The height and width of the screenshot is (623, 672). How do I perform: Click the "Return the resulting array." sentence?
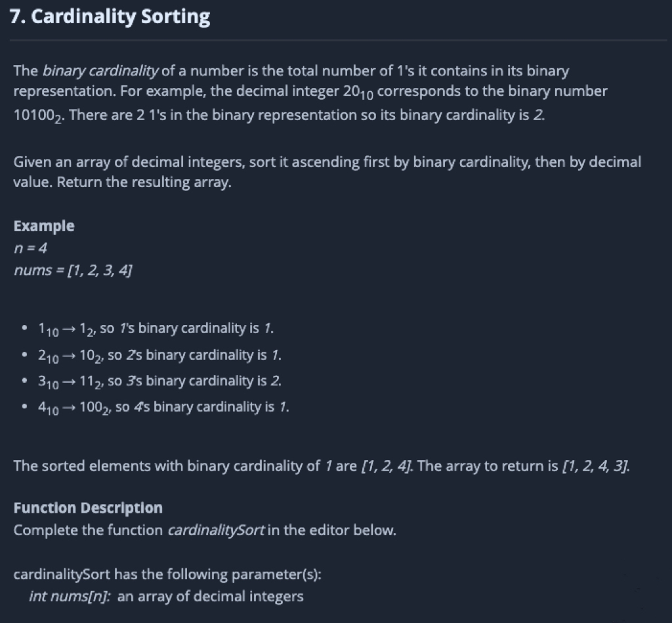coord(144,183)
